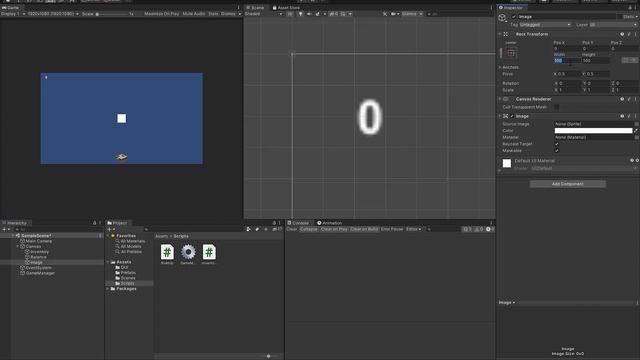Select the Project tab

(117, 223)
